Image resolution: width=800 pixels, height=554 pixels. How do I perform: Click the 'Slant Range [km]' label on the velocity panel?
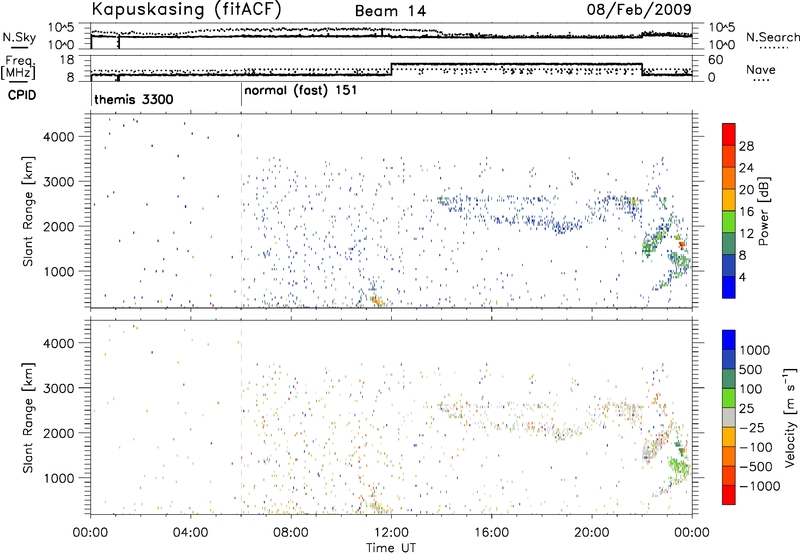[28, 417]
